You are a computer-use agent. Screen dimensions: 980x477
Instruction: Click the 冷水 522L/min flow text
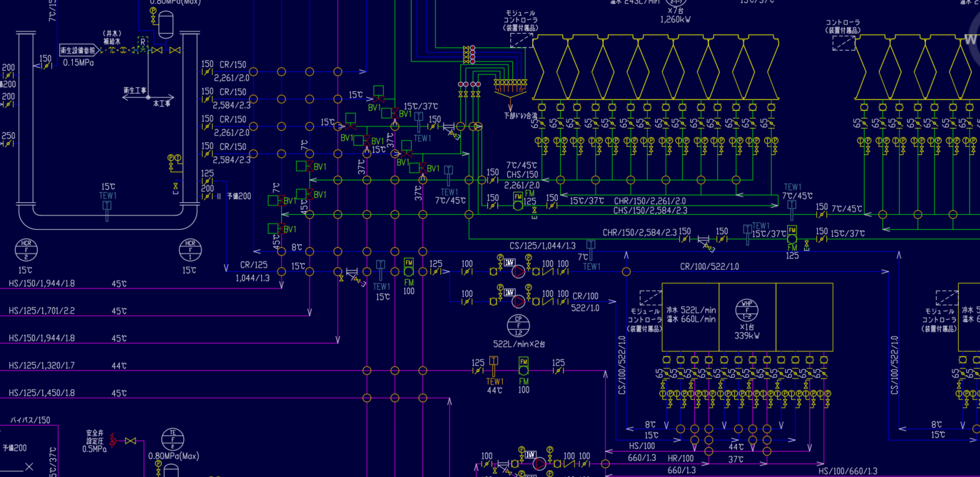pyautogui.click(x=691, y=310)
